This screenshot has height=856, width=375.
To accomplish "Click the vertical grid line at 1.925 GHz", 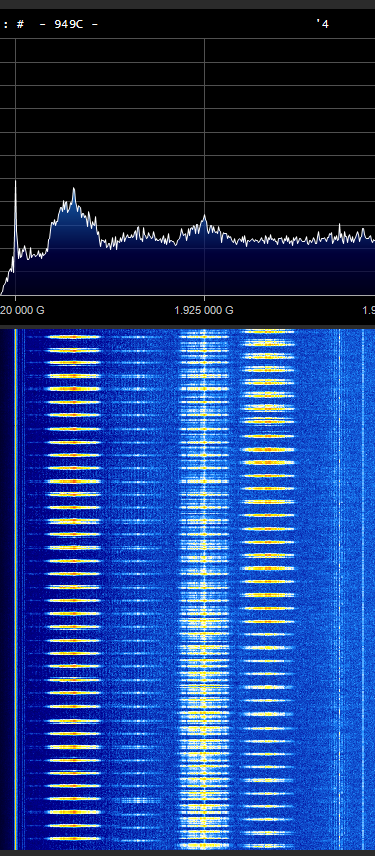I will click(205, 126).
